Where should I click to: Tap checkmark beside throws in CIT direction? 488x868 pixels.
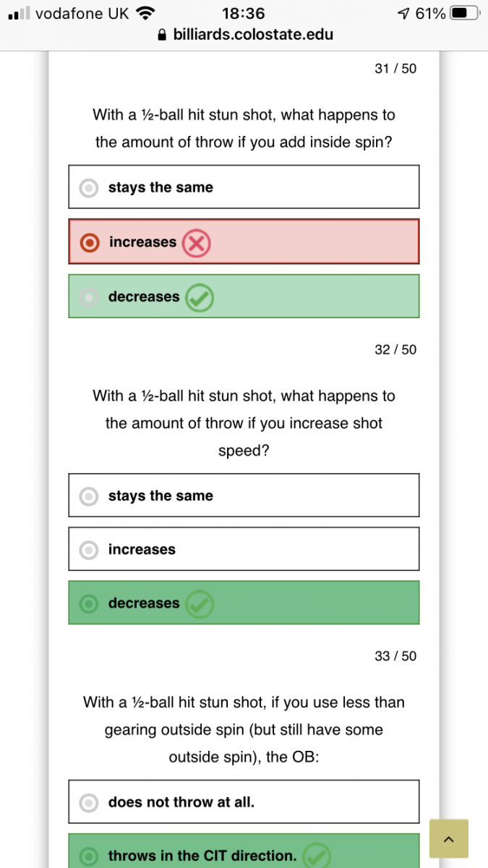coord(316,856)
